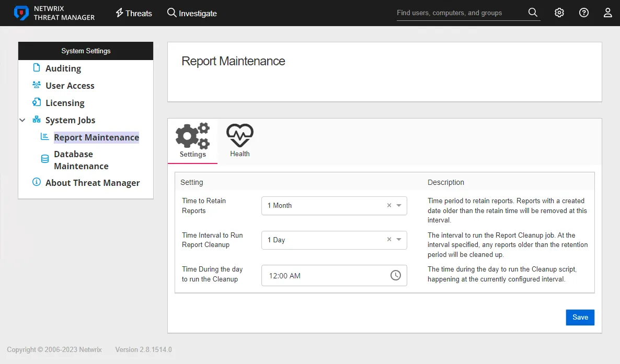Open About Threat Manager
This screenshot has width=620, height=364.
pos(93,183)
